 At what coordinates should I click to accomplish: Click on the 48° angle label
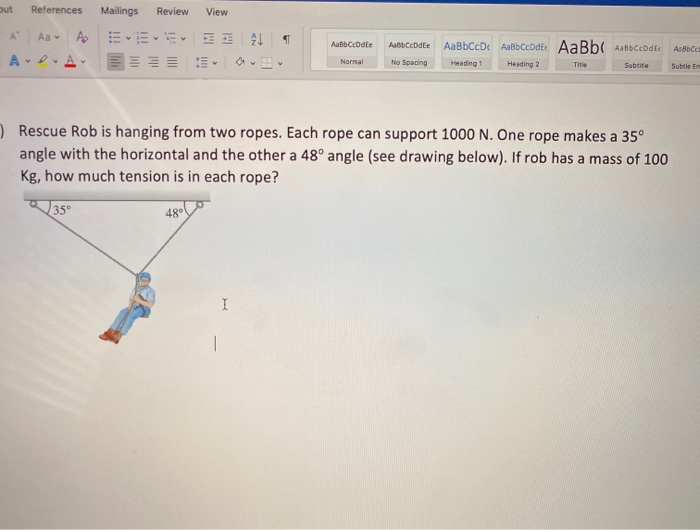pyautogui.click(x=174, y=213)
